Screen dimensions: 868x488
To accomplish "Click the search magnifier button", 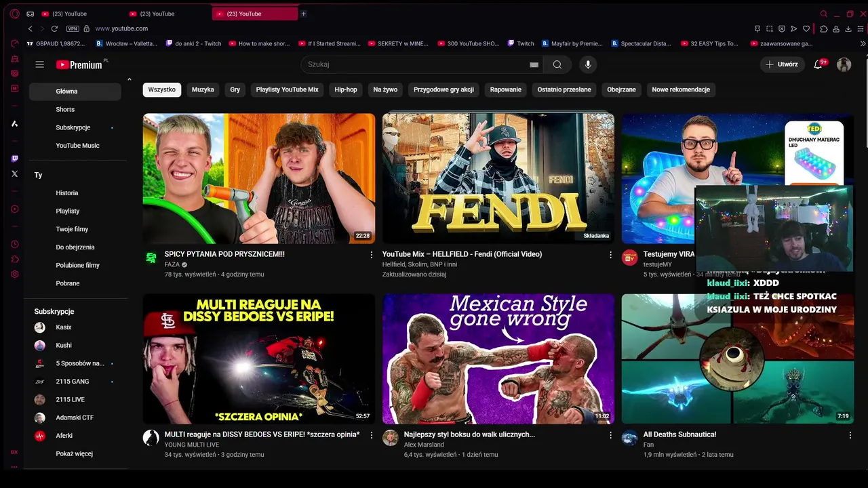I will (x=557, y=64).
